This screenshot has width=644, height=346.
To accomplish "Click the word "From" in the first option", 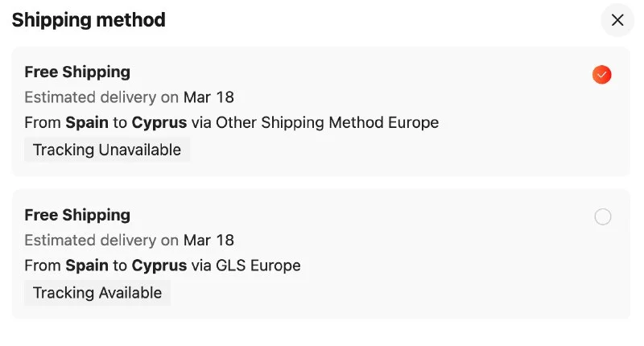I will 43,123.
